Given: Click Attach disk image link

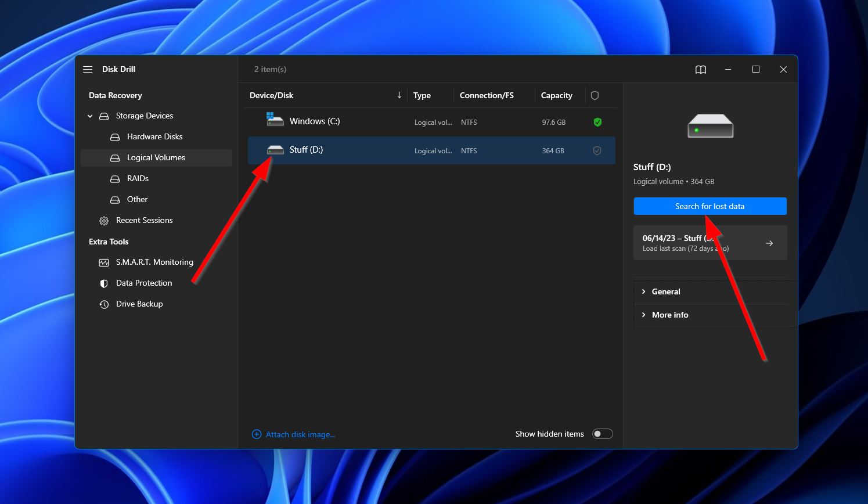Looking at the screenshot, I should 300,434.
